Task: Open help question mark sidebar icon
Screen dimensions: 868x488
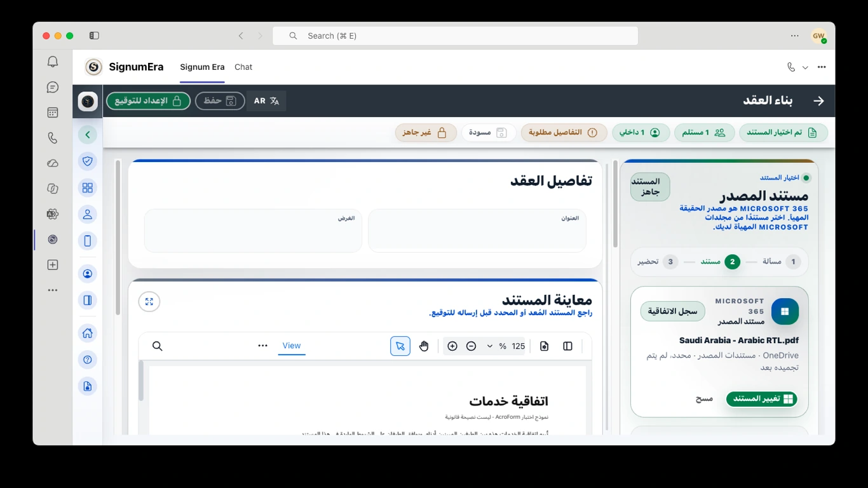Action: (x=88, y=360)
